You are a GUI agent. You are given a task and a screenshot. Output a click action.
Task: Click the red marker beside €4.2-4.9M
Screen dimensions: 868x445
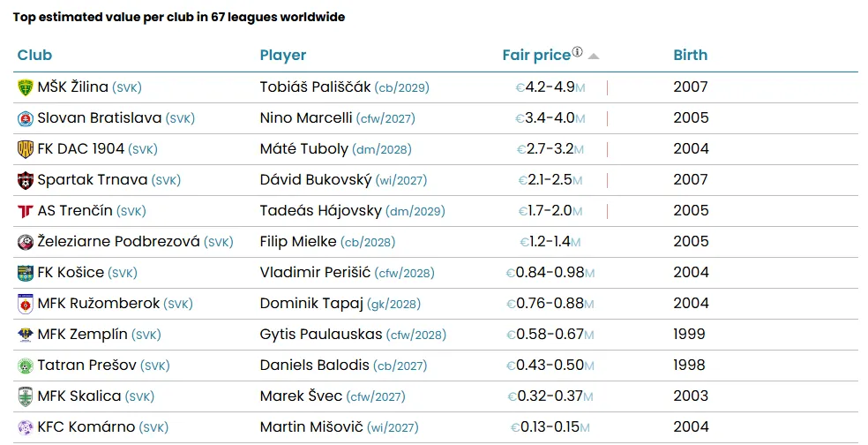click(607, 87)
